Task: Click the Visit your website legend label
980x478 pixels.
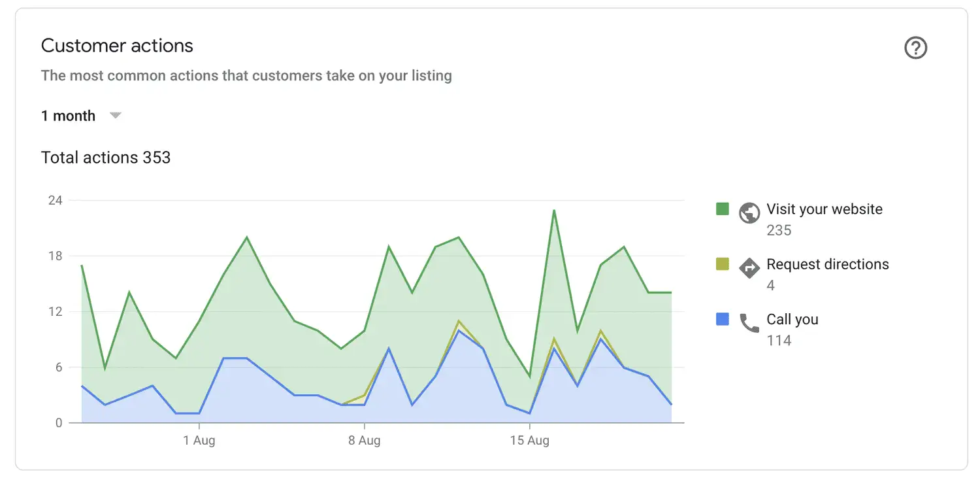Action: point(825,209)
